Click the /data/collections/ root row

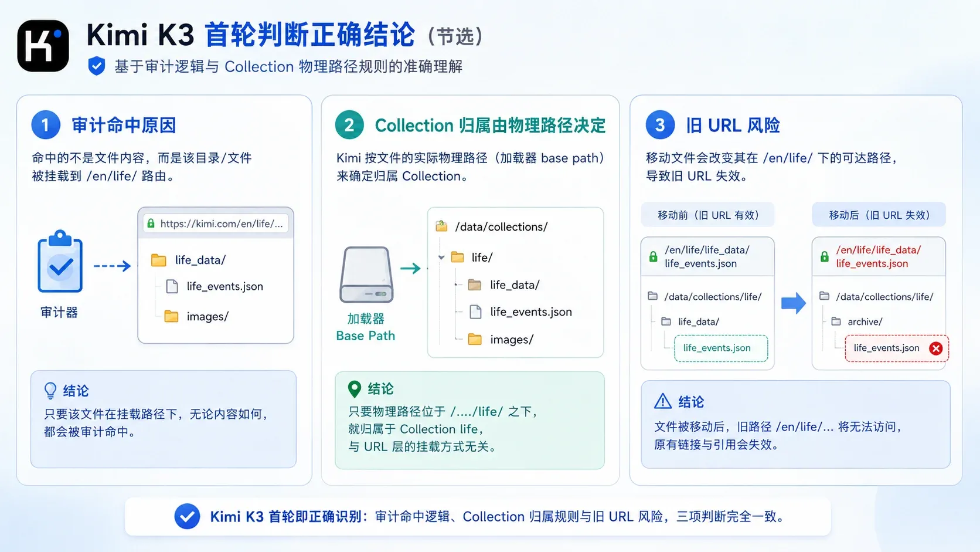(x=492, y=226)
